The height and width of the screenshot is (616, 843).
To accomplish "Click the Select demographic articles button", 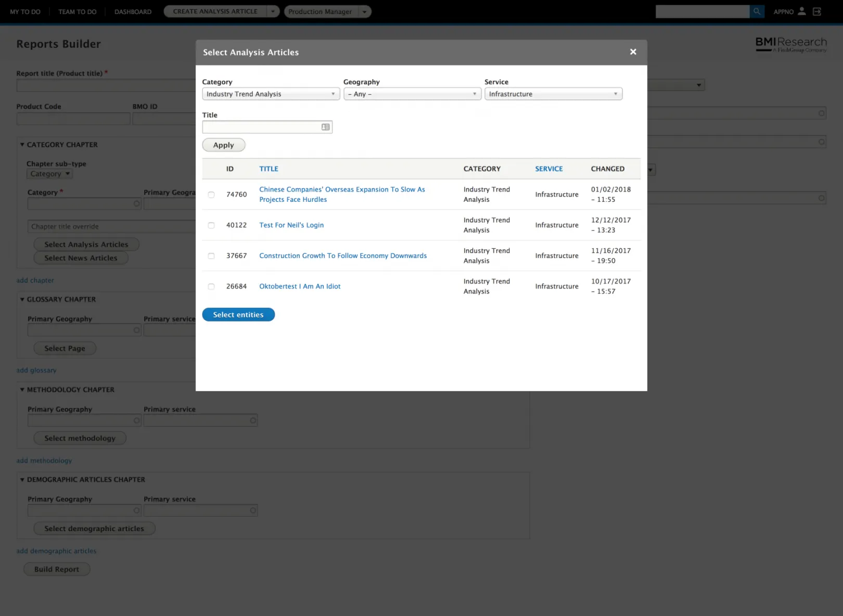I will click(94, 529).
